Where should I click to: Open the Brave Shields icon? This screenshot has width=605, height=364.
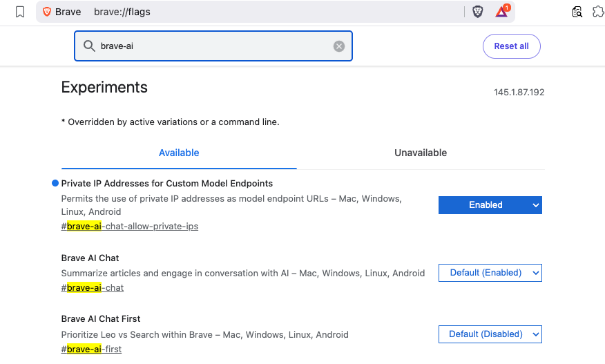(477, 12)
